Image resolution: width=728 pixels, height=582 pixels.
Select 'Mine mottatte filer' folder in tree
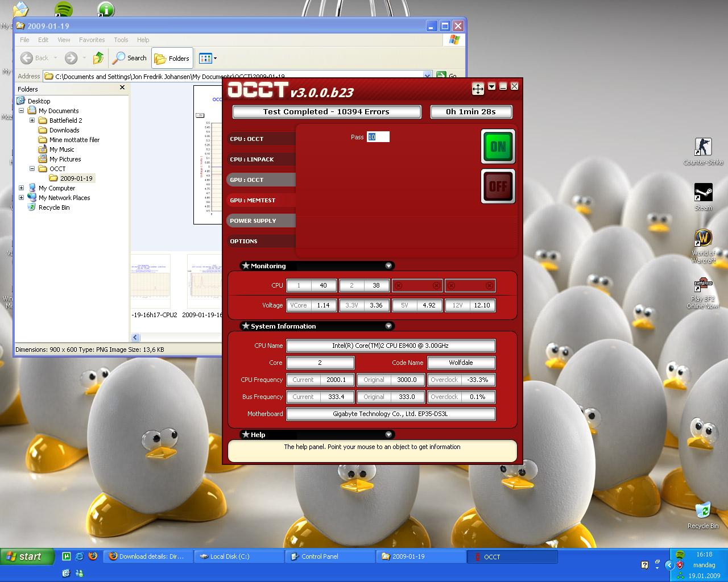(69, 140)
